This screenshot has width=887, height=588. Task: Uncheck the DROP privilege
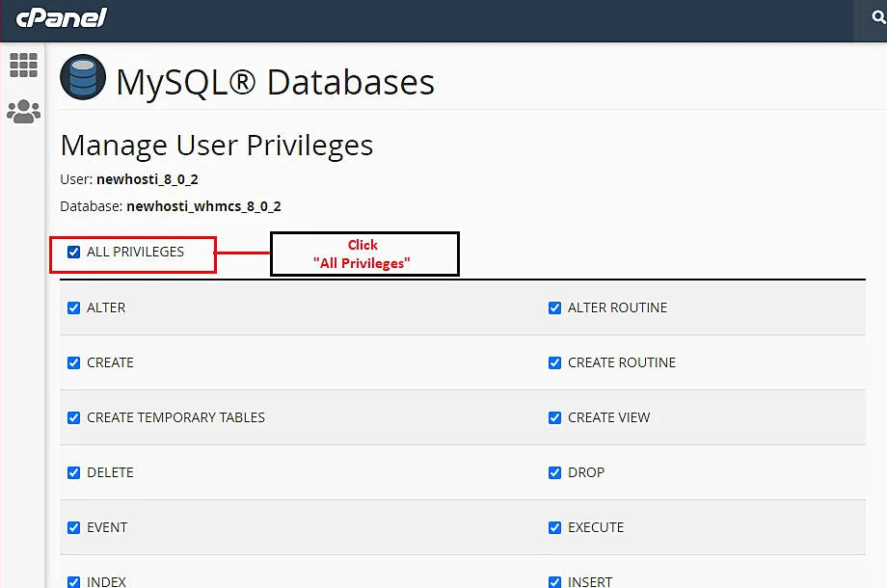[x=554, y=472]
